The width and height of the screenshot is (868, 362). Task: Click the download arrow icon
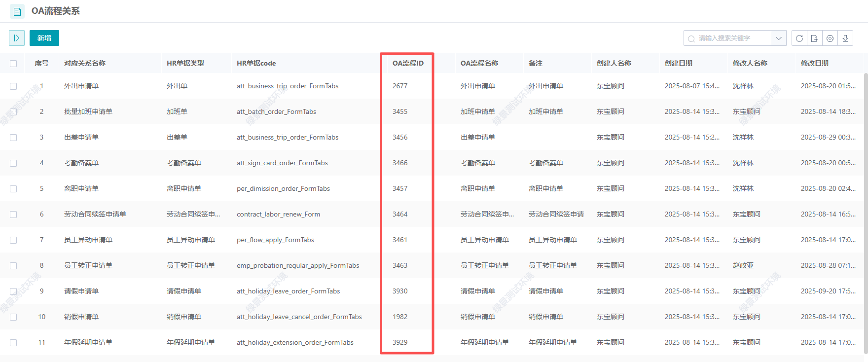[x=845, y=38]
